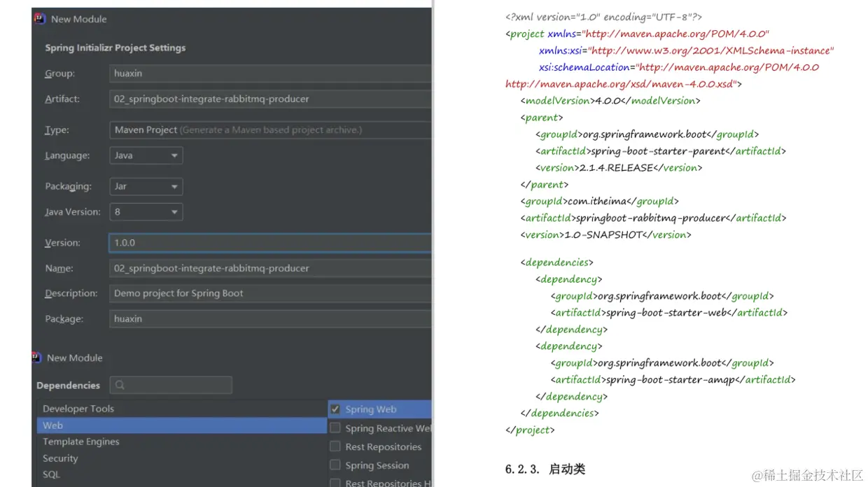Open the Java Version dropdown set to 8
Image resolution: width=868 pixels, height=487 pixels.
(146, 211)
